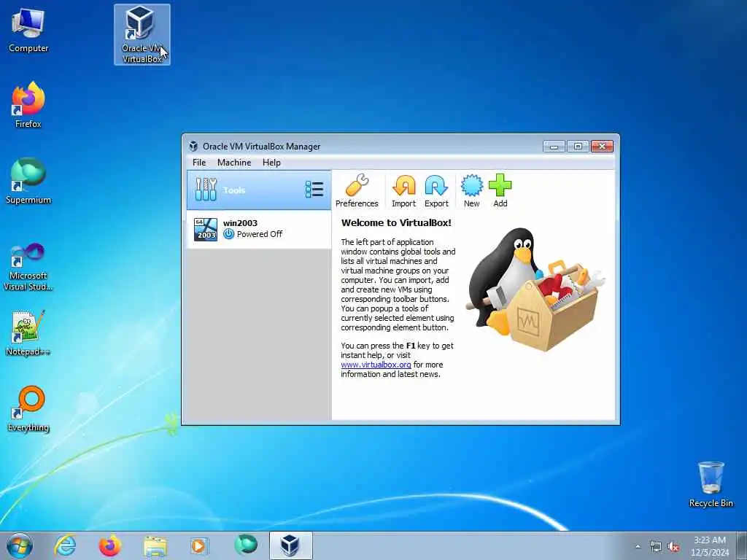This screenshot has height=560, width=747.
Task: Click the VirtualBox taskbar button
Action: click(x=290, y=545)
